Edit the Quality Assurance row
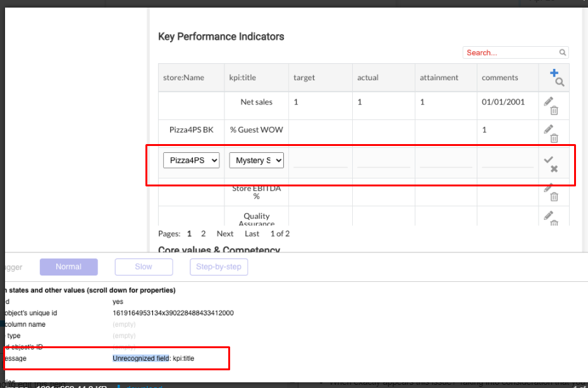Screen dimensions: 588x388 (x=548, y=215)
